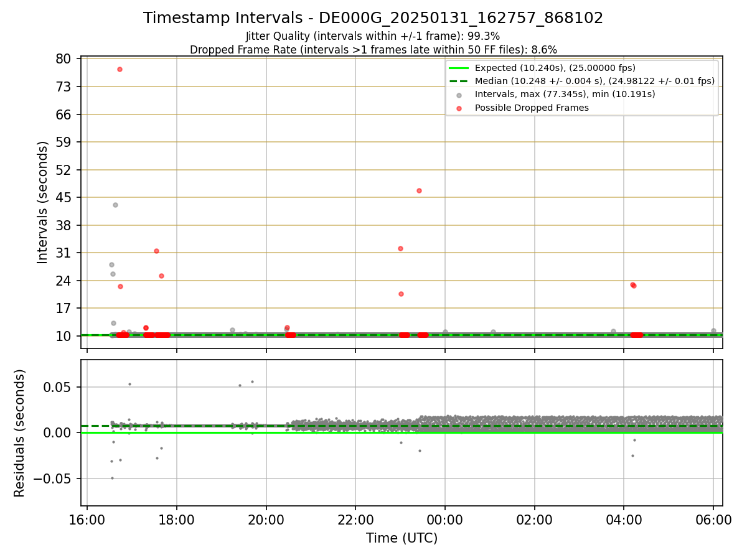Click the 52 tick label on the intervals axis
Viewport: 747px width, 560px height.
pyautogui.click(x=65, y=170)
